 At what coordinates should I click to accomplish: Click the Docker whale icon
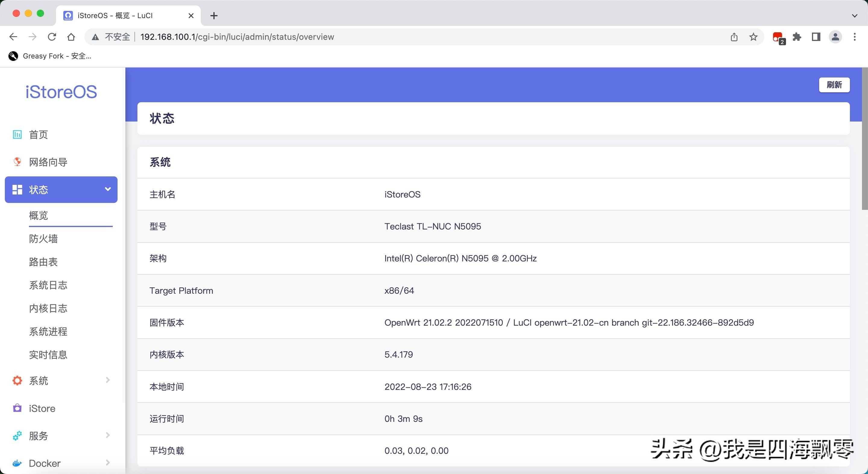coord(17,463)
